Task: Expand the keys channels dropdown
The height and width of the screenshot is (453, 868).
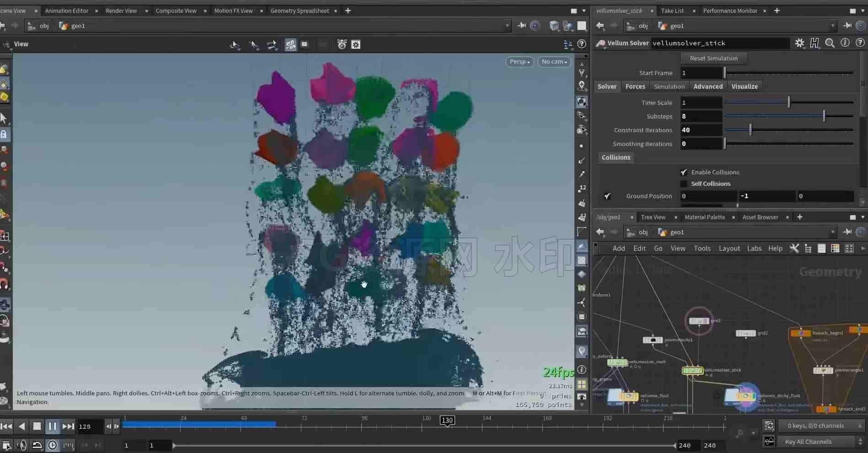Action: point(821,426)
